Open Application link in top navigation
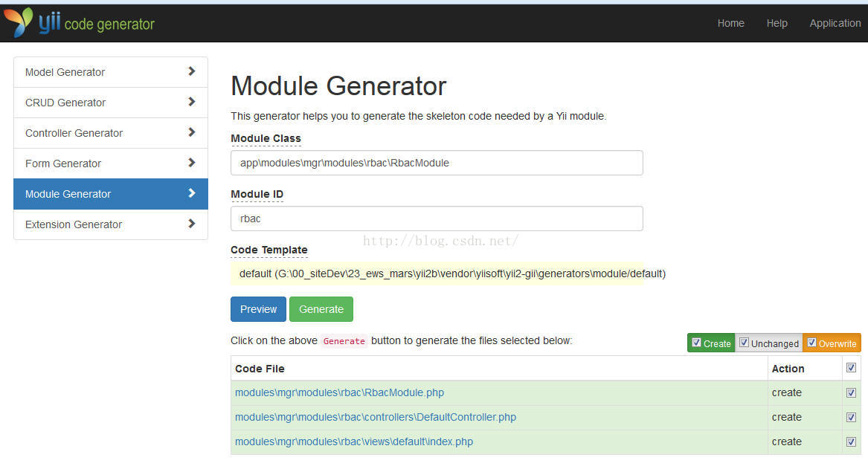Viewport: 868px width, 466px height. coord(835,23)
